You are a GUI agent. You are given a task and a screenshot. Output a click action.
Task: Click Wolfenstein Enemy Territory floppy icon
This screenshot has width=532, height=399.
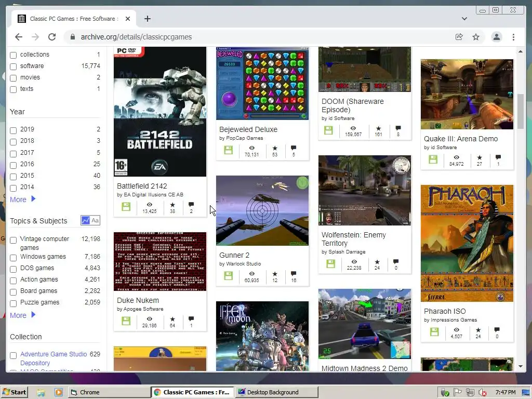[331, 263]
